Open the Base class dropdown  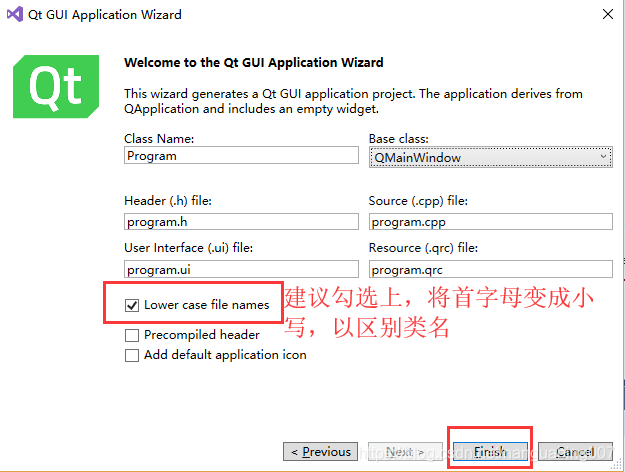tap(491, 157)
